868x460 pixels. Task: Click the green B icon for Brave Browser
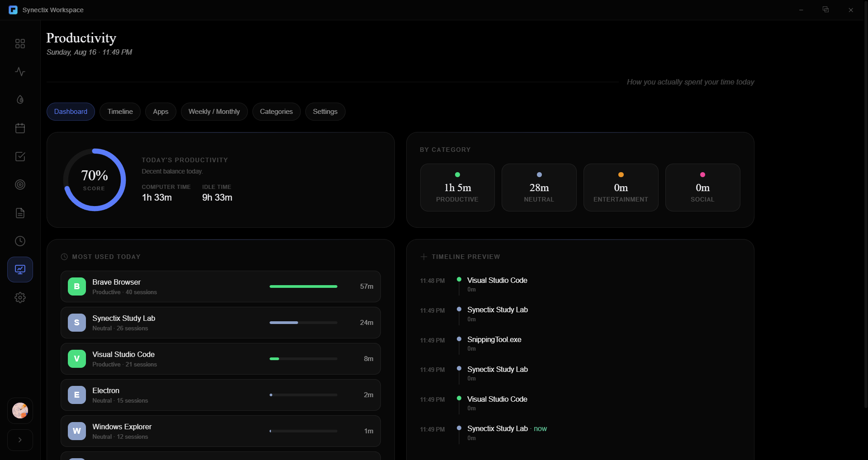[77, 286]
